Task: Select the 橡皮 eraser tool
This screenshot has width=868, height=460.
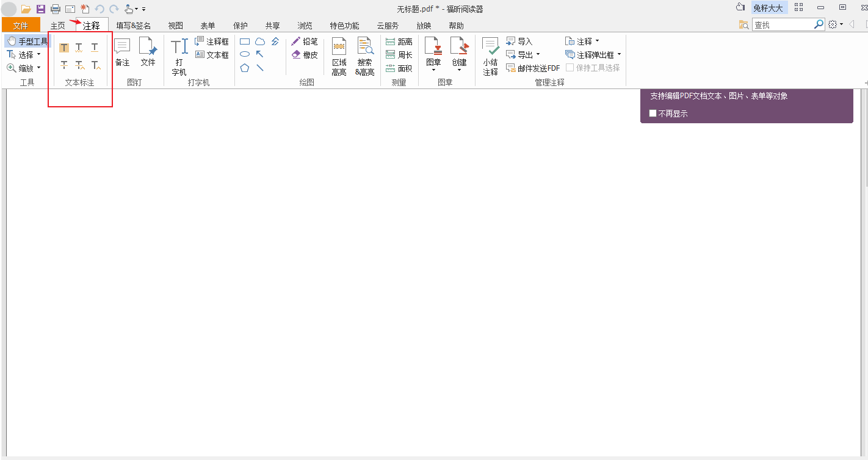Action: [x=305, y=54]
